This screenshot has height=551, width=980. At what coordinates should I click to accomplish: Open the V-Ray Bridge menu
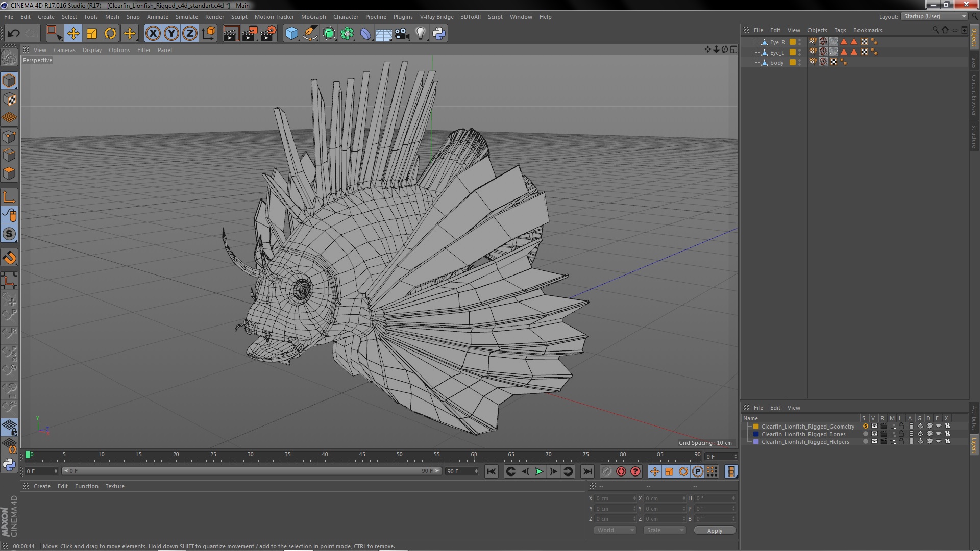coord(436,17)
